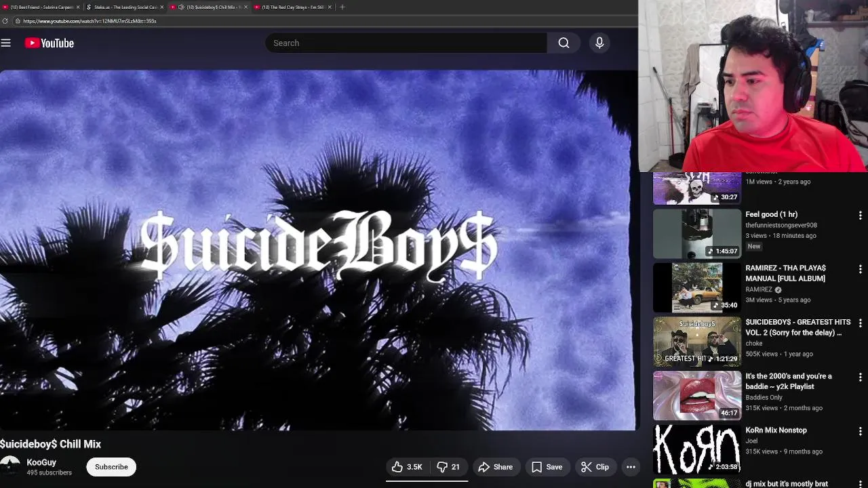The width and height of the screenshot is (868, 488).
Task: Open options menu for KoRn Mix Nonstop
Action: pos(861,431)
